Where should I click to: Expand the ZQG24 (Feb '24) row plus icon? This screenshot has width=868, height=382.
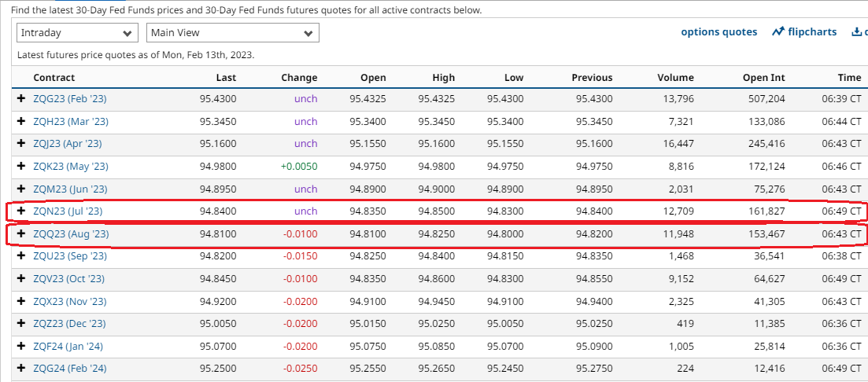coord(21,369)
